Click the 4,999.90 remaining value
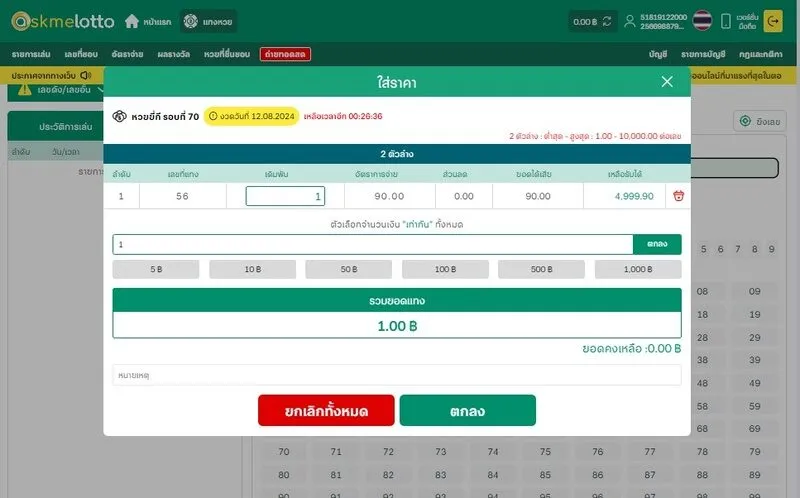The width and height of the screenshot is (800, 498). [x=634, y=196]
